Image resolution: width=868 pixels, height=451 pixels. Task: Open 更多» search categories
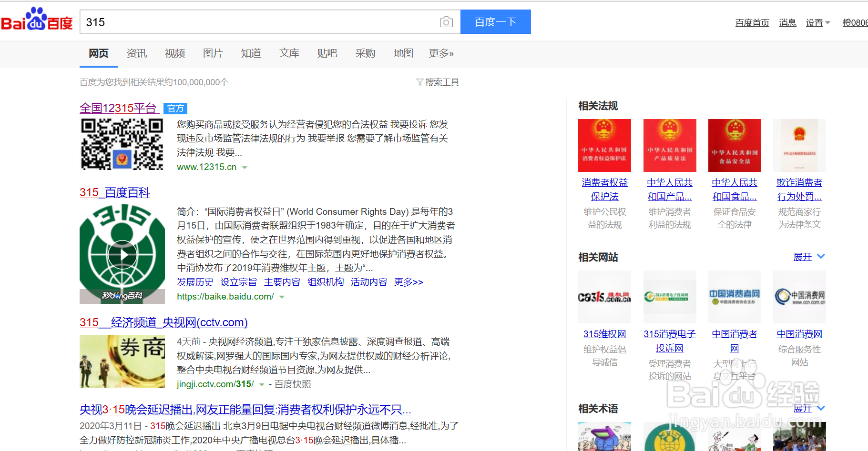coord(441,53)
